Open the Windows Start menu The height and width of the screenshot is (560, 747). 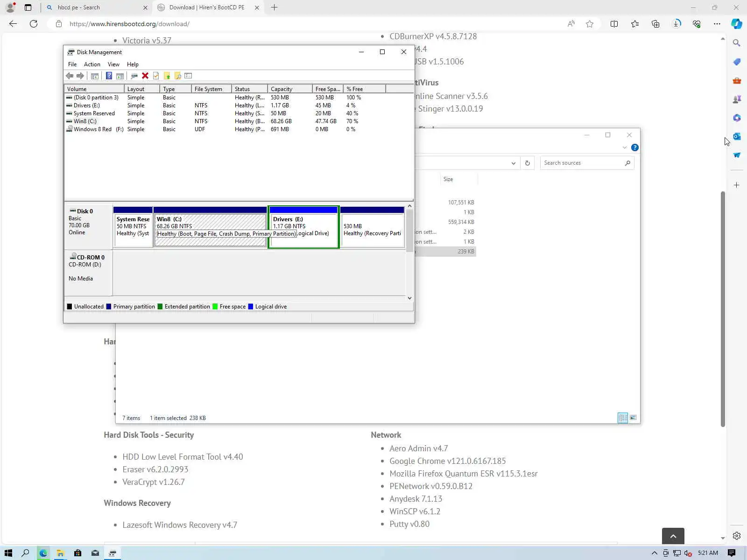coord(8,553)
